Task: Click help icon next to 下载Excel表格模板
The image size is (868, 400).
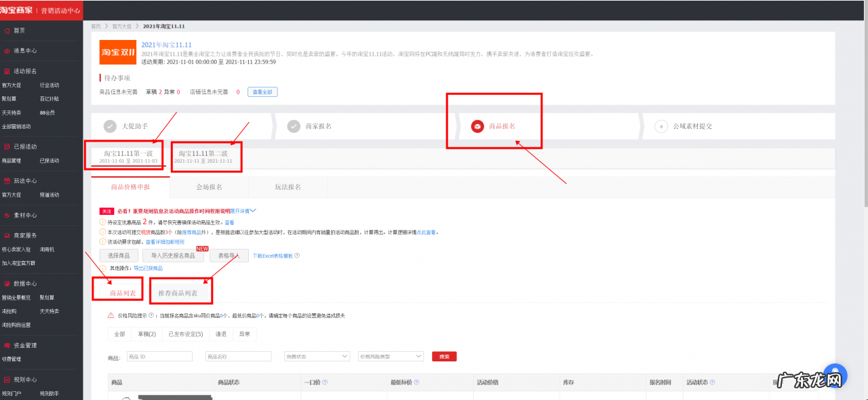Action: pos(297,256)
